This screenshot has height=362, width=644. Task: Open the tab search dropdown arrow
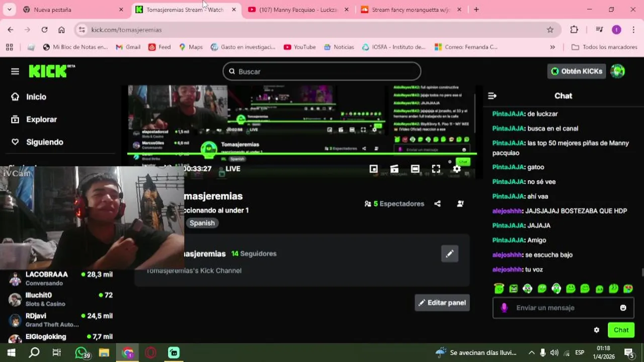coord(9,10)
